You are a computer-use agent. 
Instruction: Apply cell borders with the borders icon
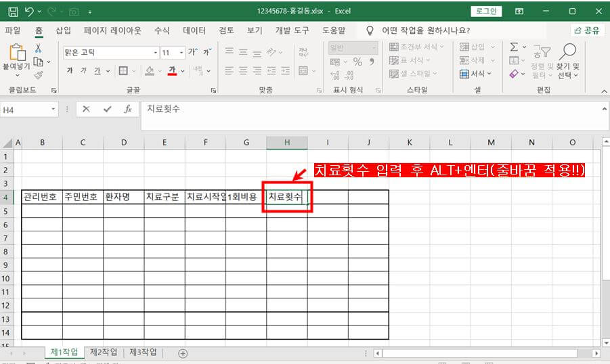click(x=123, y=70)
